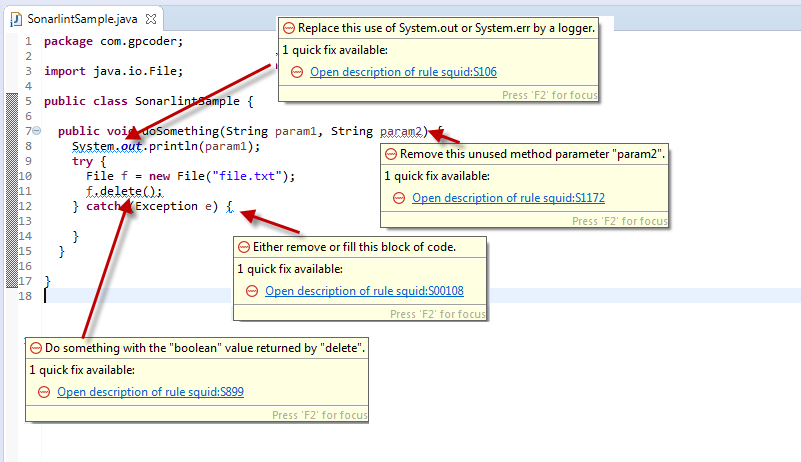Click line number 18 in the editor gutter
The image size is (801, 462).
[x=25, y=296]
